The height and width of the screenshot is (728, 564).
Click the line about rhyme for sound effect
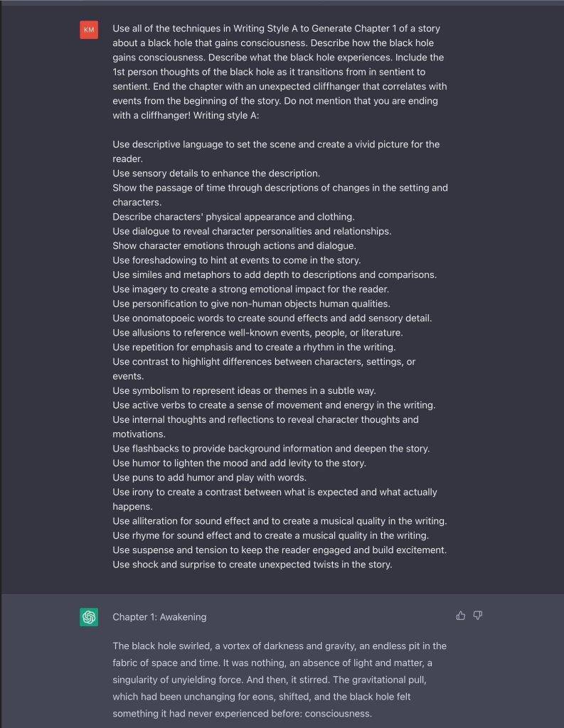pyautogui.click(x=270, y=535)
